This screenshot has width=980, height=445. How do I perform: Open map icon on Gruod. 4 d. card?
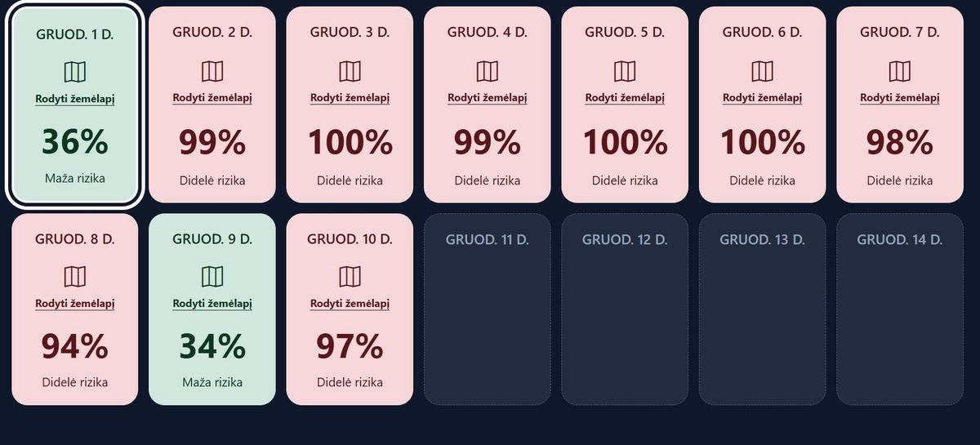coord(487,72)
